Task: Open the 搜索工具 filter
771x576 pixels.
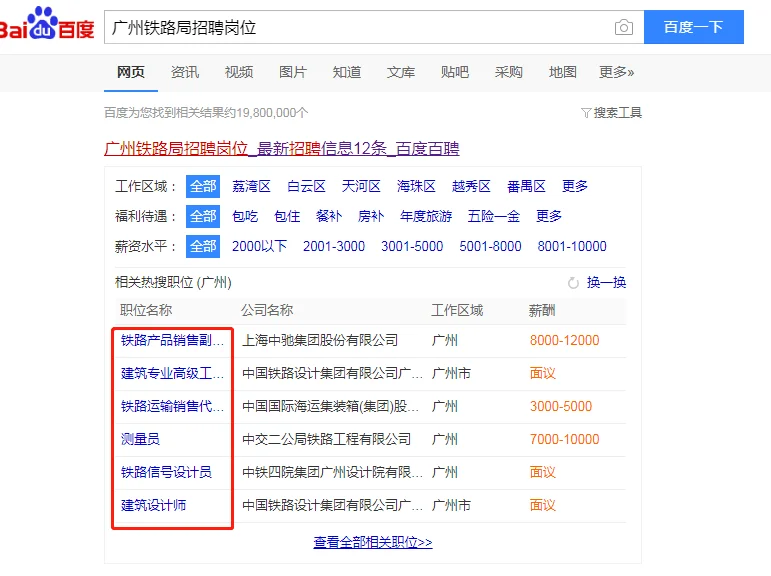Action: tap(611, 113)
